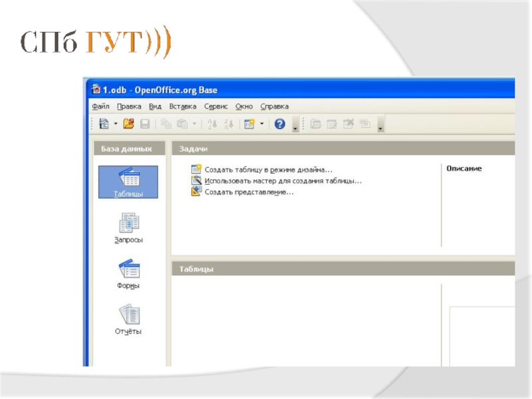Open the Файл menu
Viewport: 532px width, 399px height.
tap(101, 106)
